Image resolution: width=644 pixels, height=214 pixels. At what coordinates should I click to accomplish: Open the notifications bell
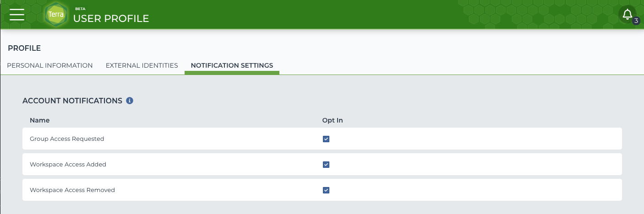(628, 14)
